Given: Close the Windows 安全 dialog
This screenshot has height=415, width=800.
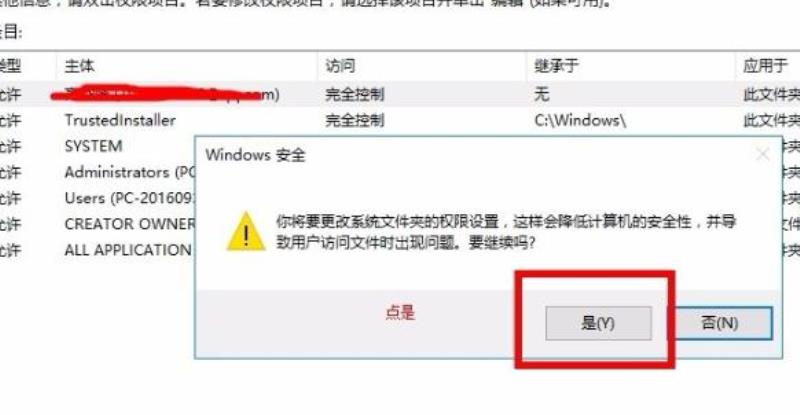Looking at the screenshot, I should [x=763, y=154].
